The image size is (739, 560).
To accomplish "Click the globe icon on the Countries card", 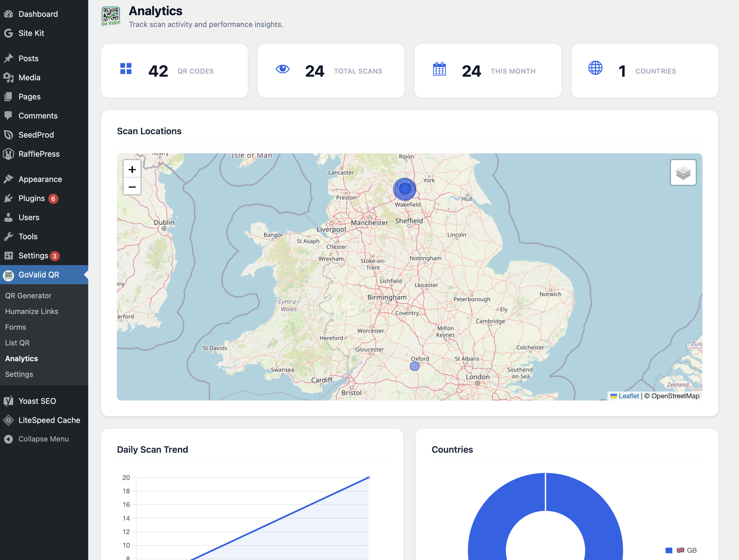I will point(595,69).
